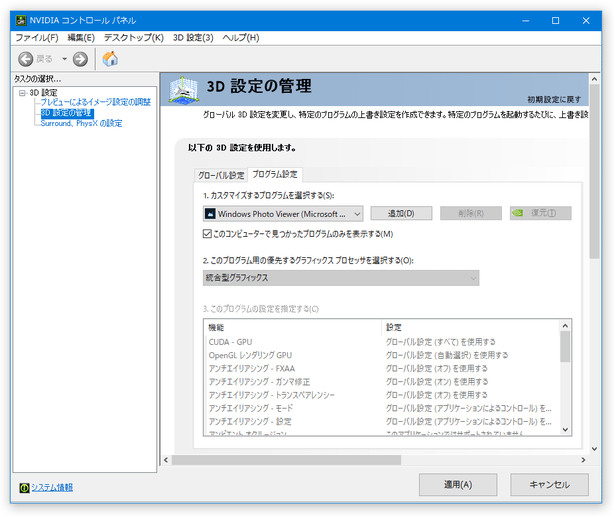The height and width of the screenshot is (516, 614).
Task: Click the 3D settings header icon
Action: 184,90
